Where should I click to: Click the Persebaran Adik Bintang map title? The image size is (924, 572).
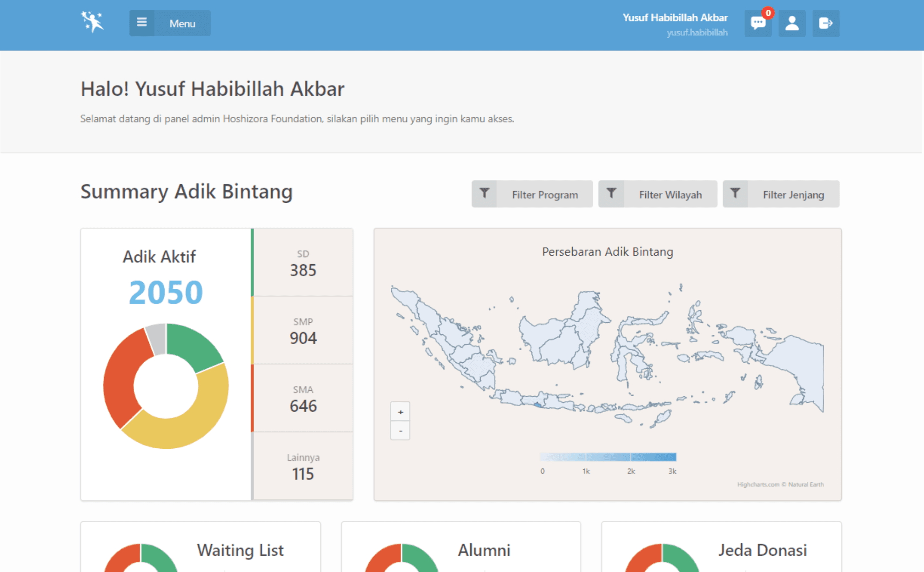(608, 252)
